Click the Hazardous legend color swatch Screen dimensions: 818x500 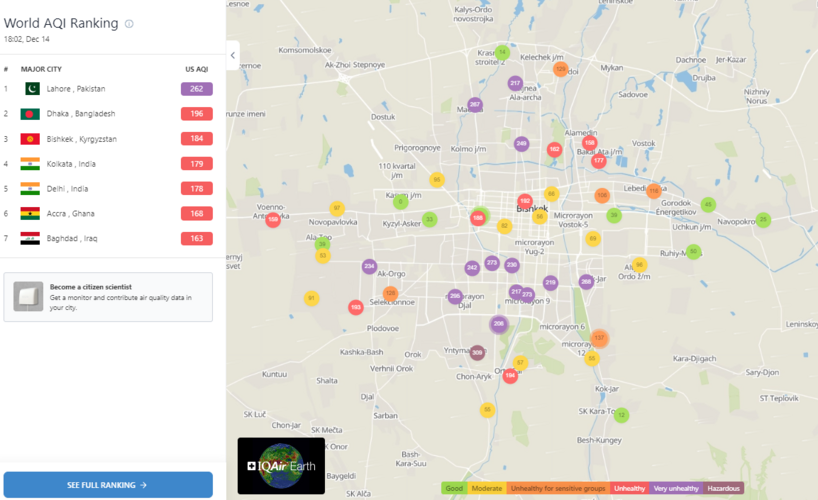tap(724, 488)
